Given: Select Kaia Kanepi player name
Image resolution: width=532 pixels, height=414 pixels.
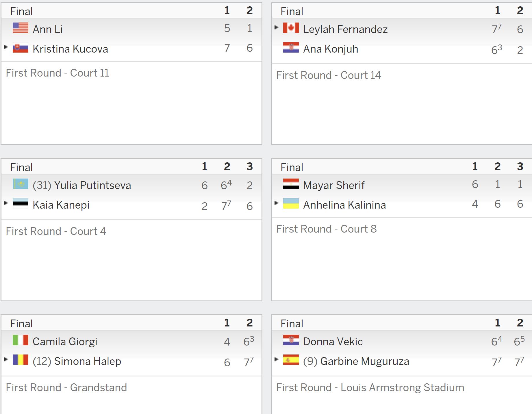Looking at the screenshot, I should [x=61, y=205].
